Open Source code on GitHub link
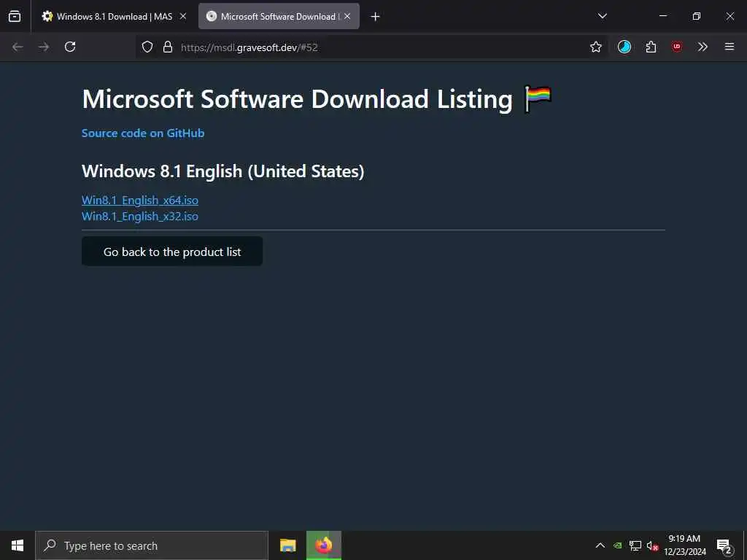The image size is (747, 560). [x=143, y=133]
